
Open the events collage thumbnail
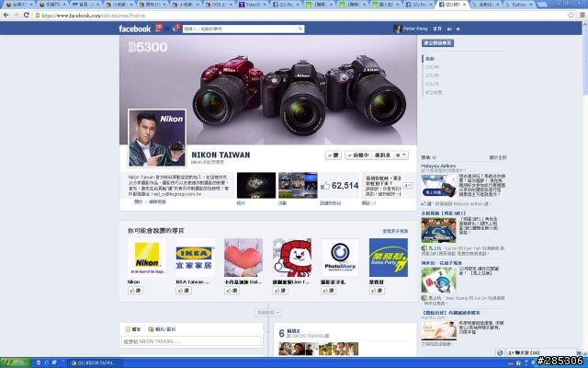click(x=298, y=185)
